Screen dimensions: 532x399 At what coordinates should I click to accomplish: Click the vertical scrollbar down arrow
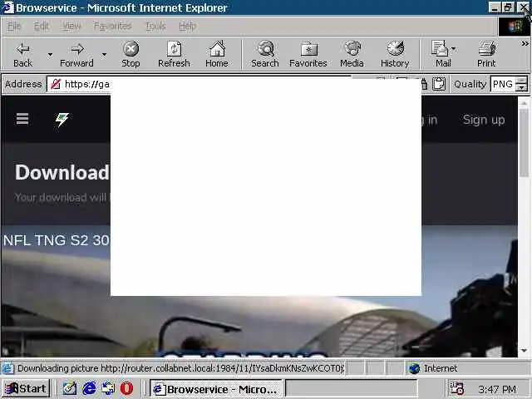tap(525, 351)
